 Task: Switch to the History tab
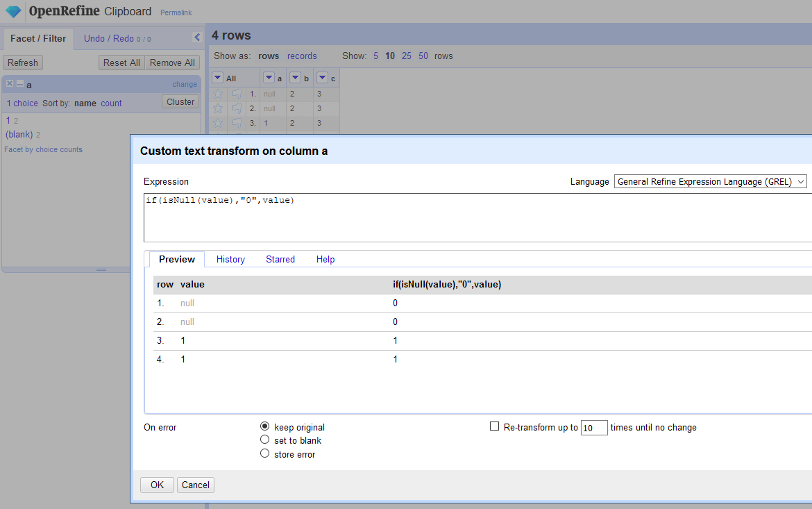230,259
